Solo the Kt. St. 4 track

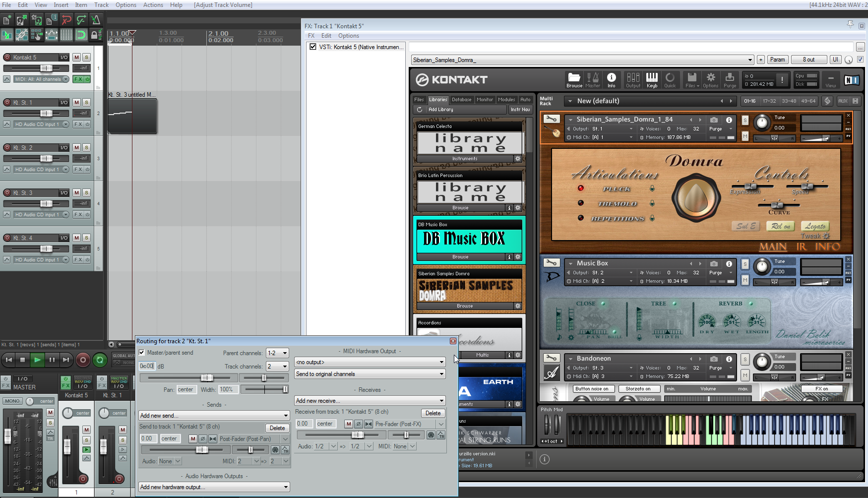[86, 238]
